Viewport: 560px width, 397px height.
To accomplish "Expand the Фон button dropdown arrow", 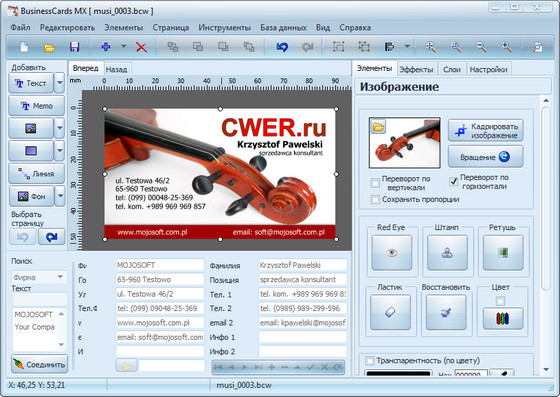I will pyautogui.click(x=60, y=196).
